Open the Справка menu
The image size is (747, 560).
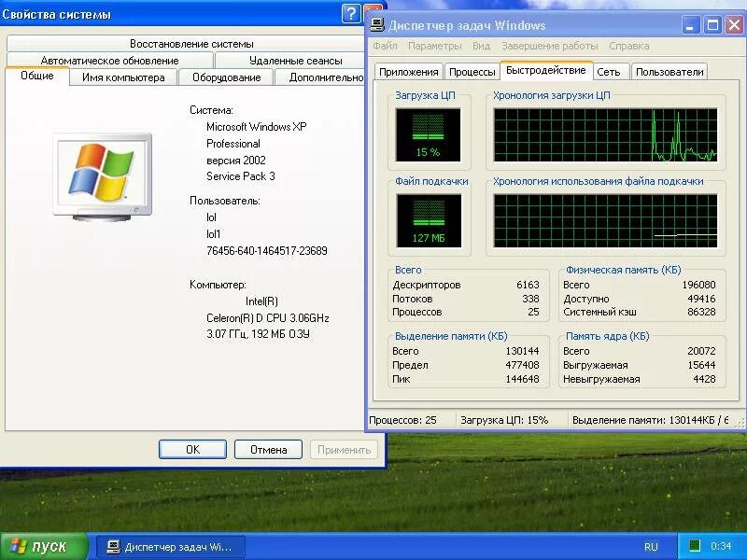click(628, 46)
